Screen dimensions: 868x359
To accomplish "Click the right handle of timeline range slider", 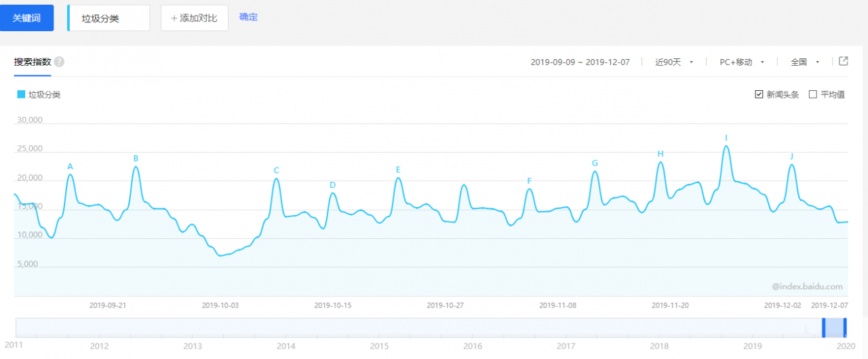I will pos(845,327).
